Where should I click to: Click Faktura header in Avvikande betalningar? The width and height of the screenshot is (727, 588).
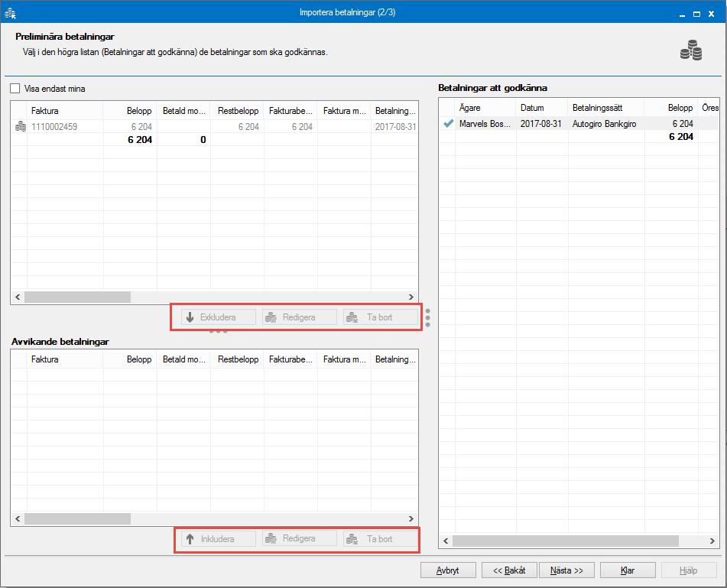[x=65, y=359]
